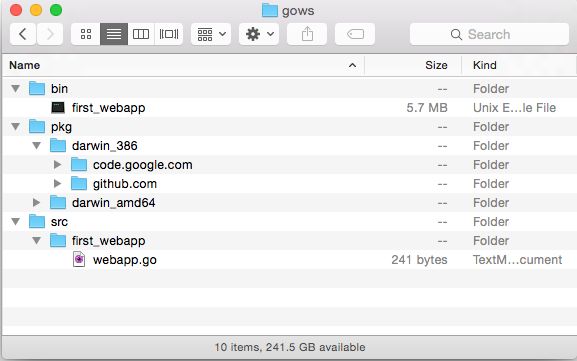The width and height of the screenshot is (577, 361).
Task: Click the darwin_386 folder icon
Action: pos(58,145)
